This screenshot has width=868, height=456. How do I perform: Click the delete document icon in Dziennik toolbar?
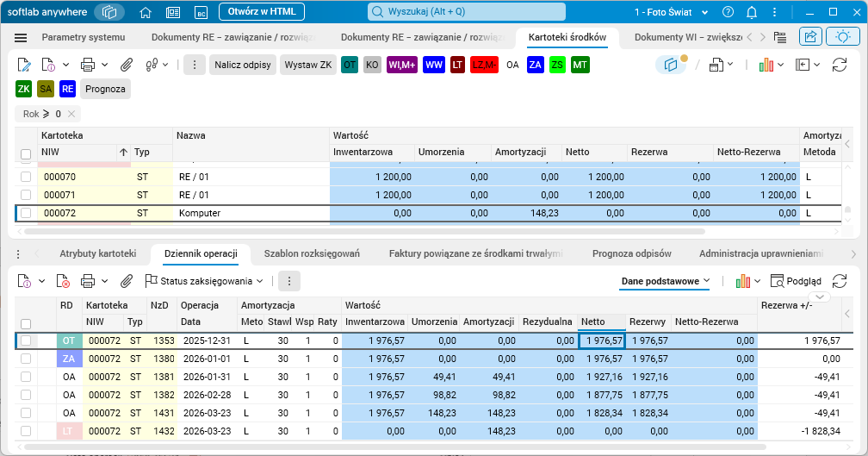tap(63, 281)
